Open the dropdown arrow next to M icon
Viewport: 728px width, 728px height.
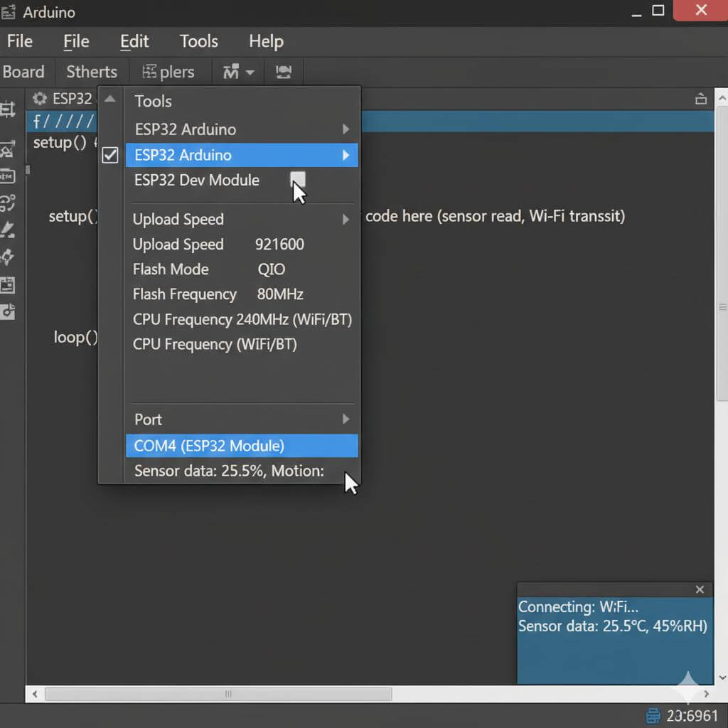click(250, 73)
